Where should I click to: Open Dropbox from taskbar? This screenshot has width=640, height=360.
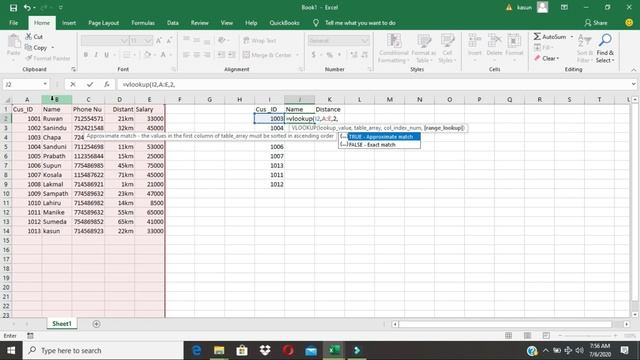tap(265, 350)
